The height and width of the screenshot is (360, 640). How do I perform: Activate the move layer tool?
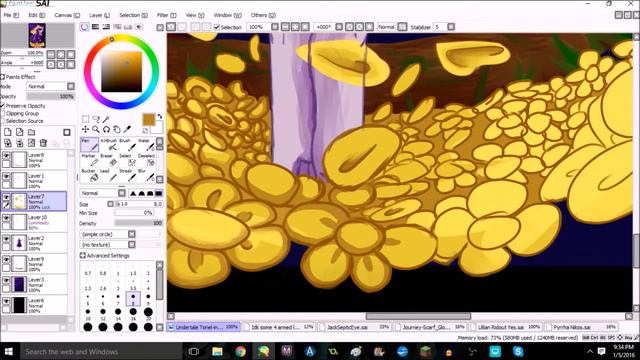tap(85, 129)
